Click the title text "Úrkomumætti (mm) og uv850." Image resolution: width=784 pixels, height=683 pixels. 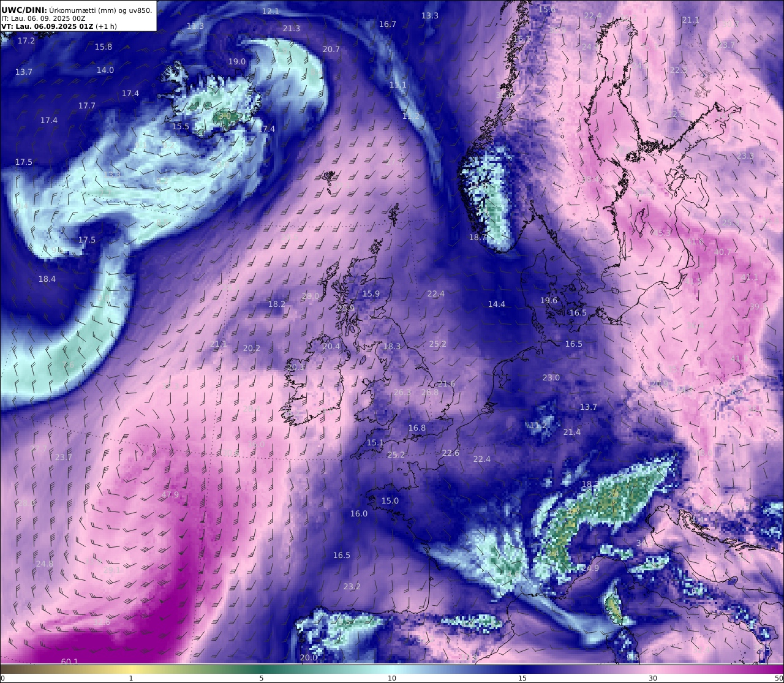101,10
